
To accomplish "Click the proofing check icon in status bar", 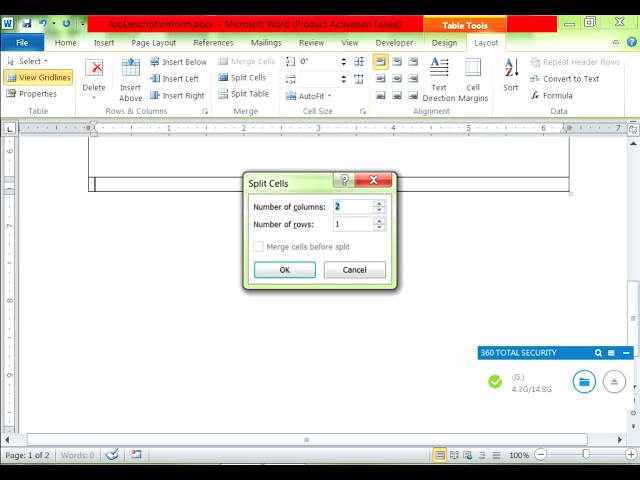I will coord(112,454).
